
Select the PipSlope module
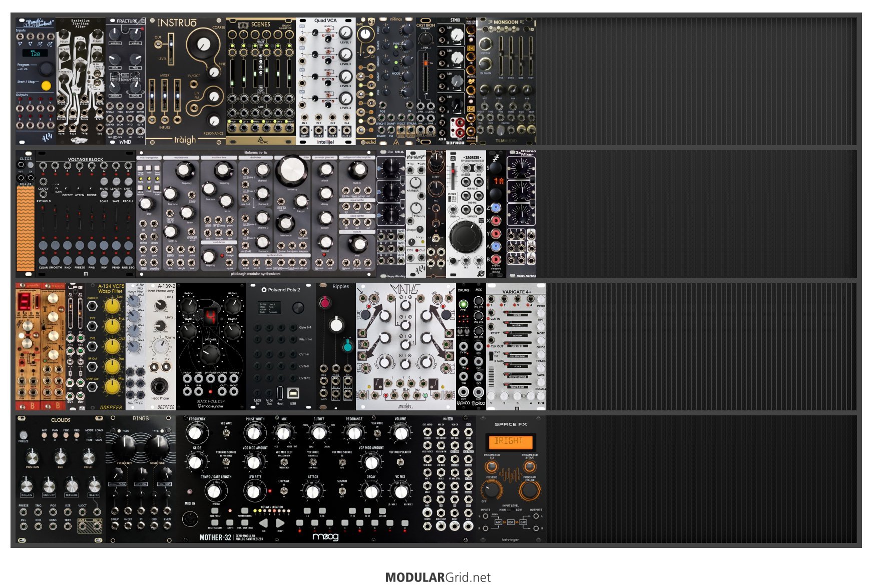[416, 214]
